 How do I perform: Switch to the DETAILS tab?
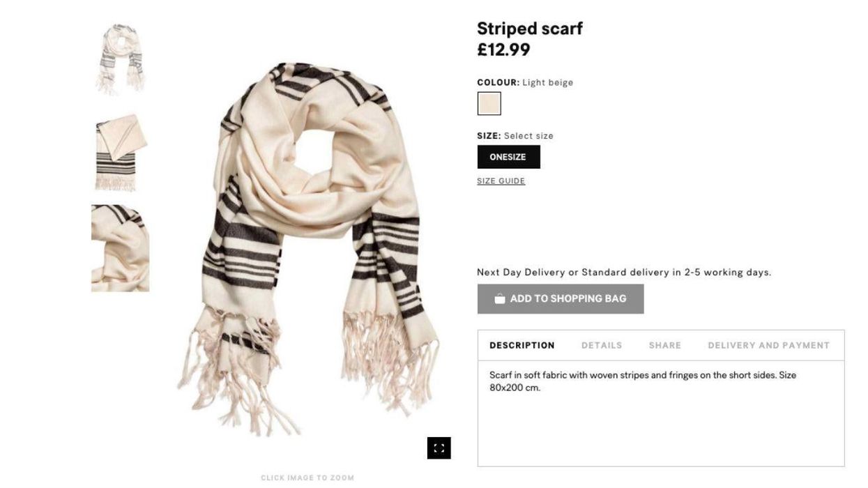pos(602,346)
